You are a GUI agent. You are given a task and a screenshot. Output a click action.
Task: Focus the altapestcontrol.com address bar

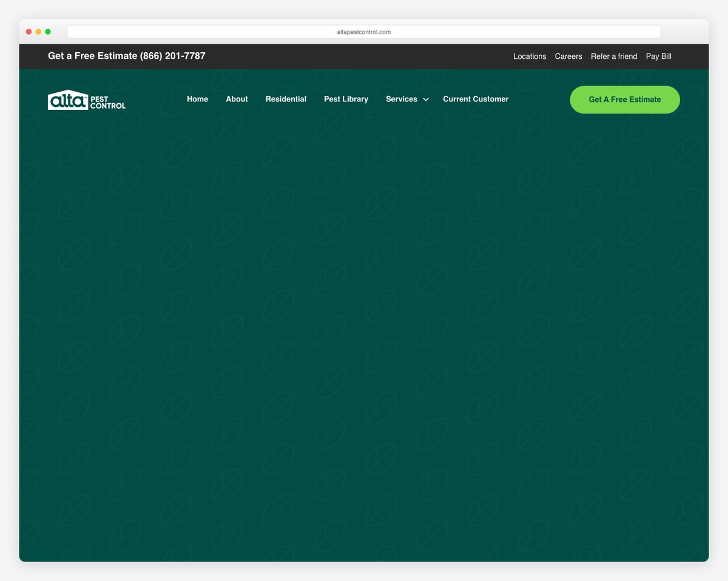click(364, 32)
